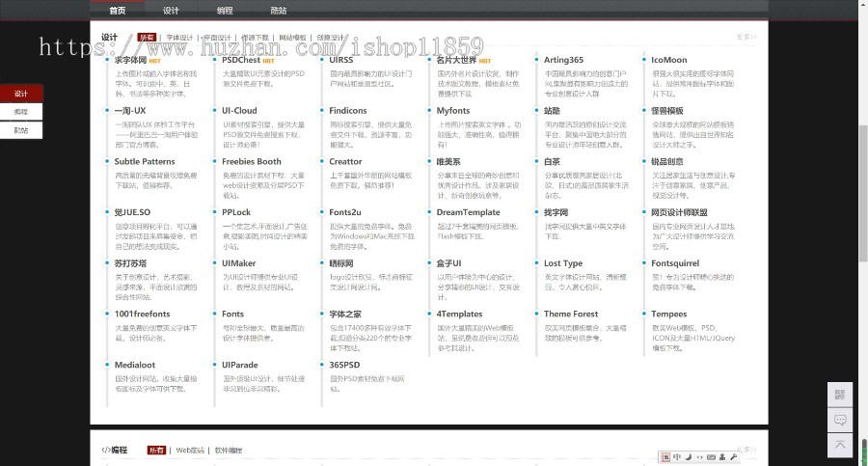Open the 1001freefonts site link
Image resolution: width=868 pixels, height=466 pixels.
pos(143,315)
